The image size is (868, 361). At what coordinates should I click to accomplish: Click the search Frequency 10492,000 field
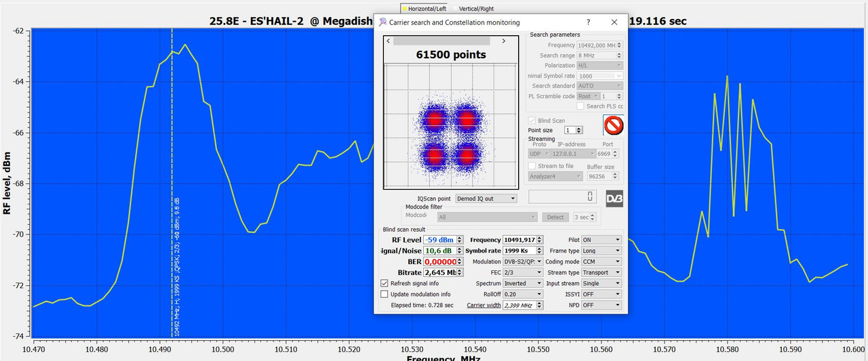click(x=599, y=45)
